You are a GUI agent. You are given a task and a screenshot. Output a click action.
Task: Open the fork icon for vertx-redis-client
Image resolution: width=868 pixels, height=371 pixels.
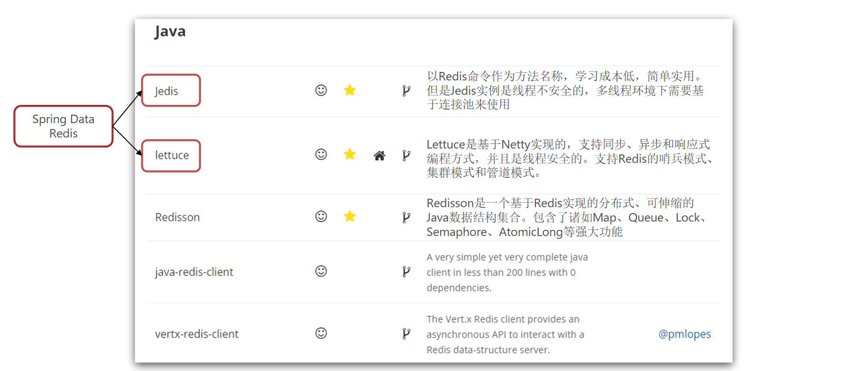pos(406,334)
